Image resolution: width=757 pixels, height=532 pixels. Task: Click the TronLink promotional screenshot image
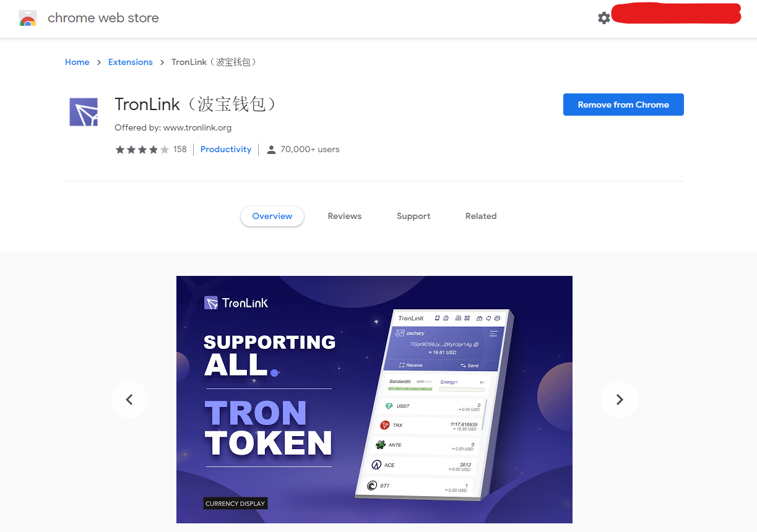374,400
